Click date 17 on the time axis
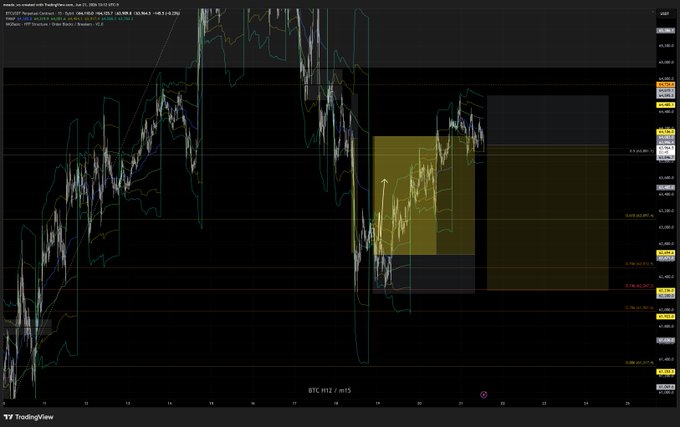The image size is (680, 427). 294,404
